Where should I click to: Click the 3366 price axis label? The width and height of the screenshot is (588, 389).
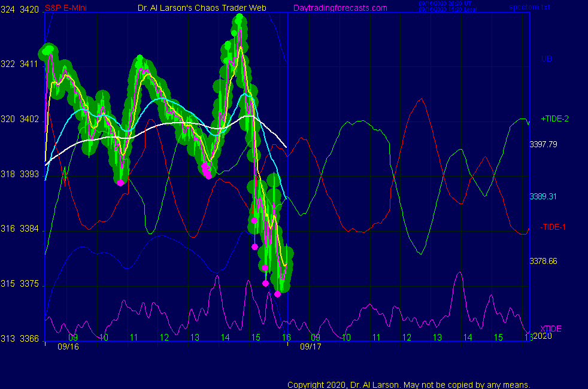tap(29, 339)
